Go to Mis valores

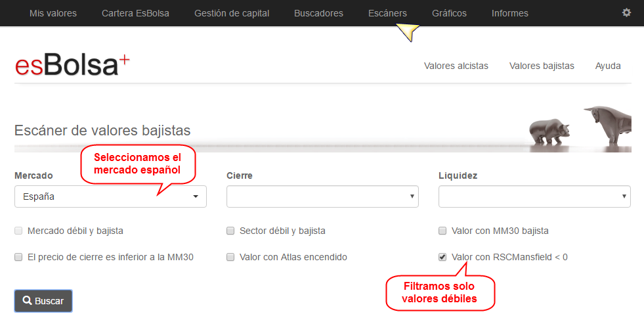tap(53, 13)
